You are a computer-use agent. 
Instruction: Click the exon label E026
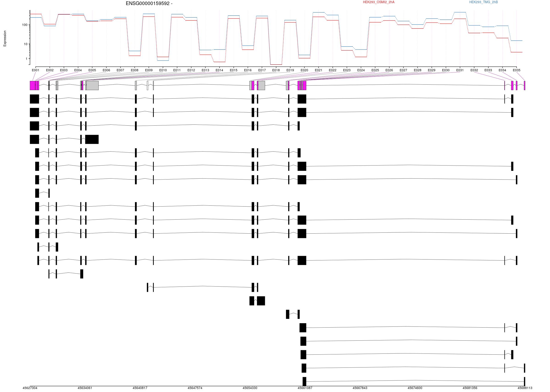coord(389,70)
